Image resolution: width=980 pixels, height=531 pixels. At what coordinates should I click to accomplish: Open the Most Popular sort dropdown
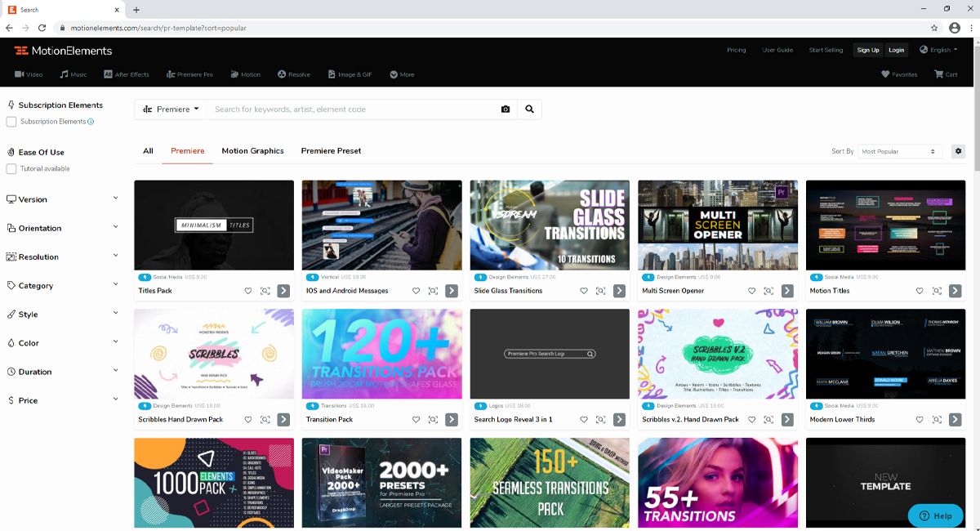tap(898, 151)
